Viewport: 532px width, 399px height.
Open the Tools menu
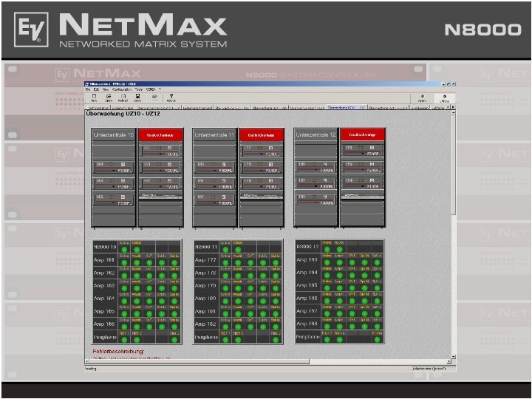[x=138, y=89]
